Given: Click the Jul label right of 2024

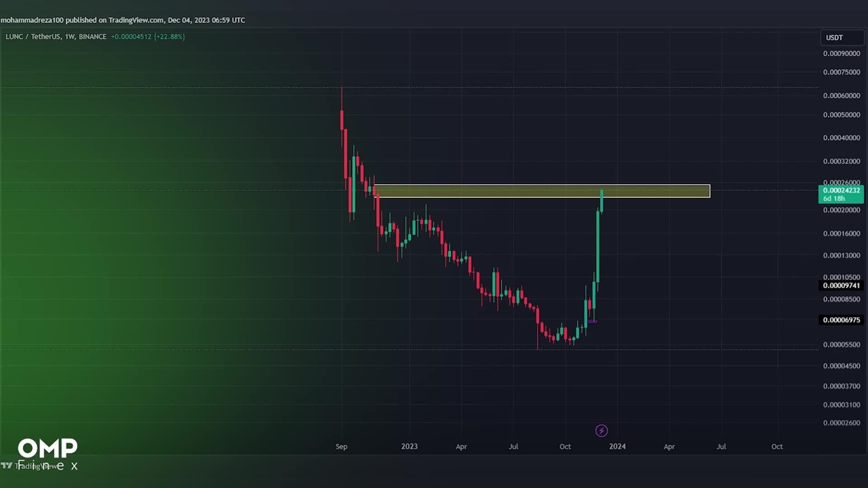Looking at the screenshot, I should (721, 447).
